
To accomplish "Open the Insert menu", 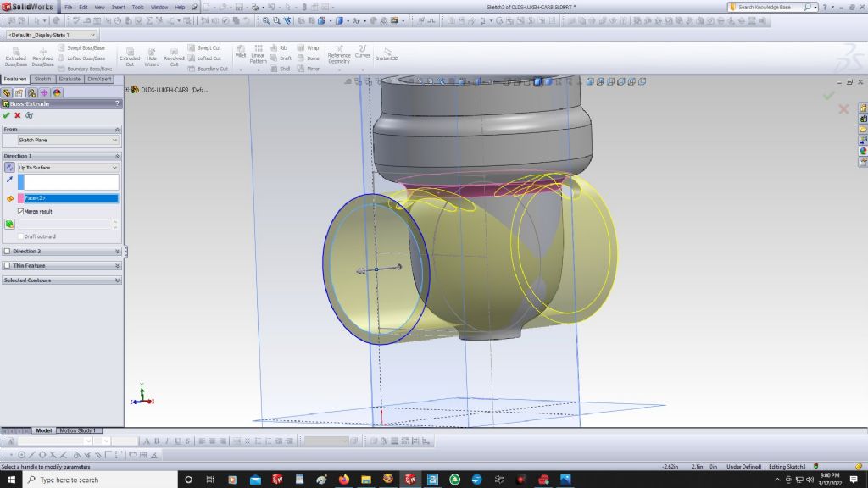I will (119, 7).
